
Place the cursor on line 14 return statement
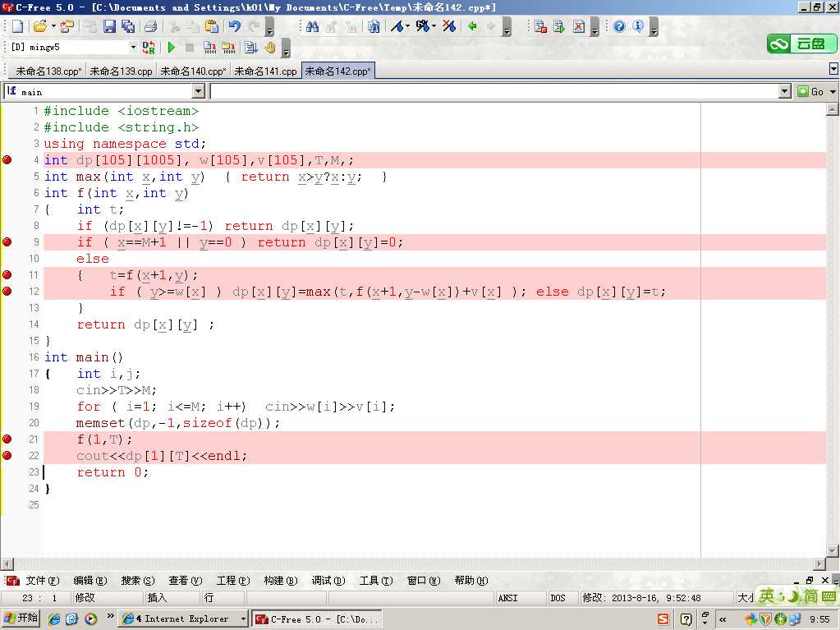145,324
